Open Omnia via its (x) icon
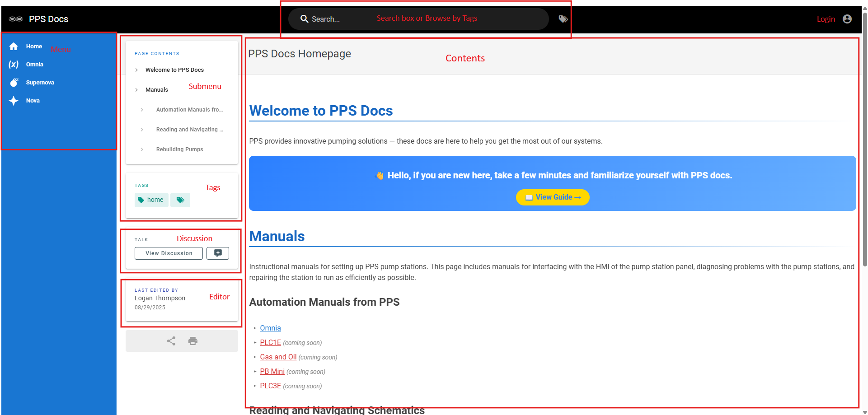The width and height of the screenshot is (868, 415). click(x=14, y=65)
